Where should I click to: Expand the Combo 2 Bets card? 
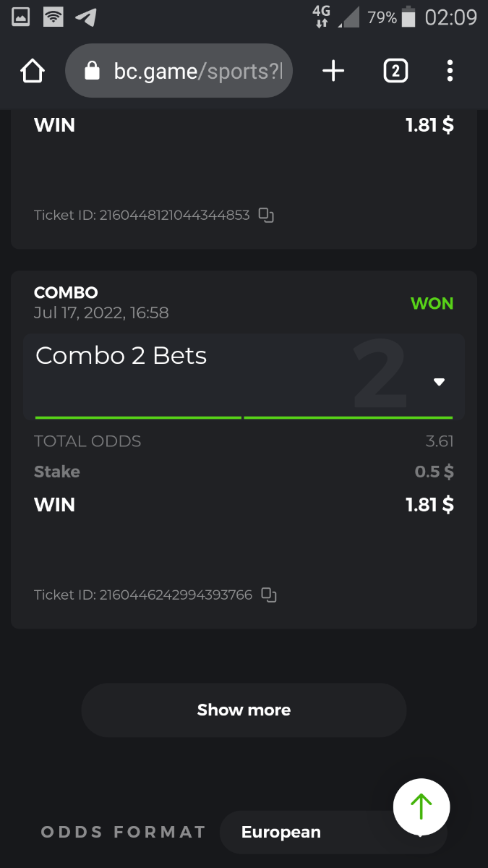tap(244, 376)
